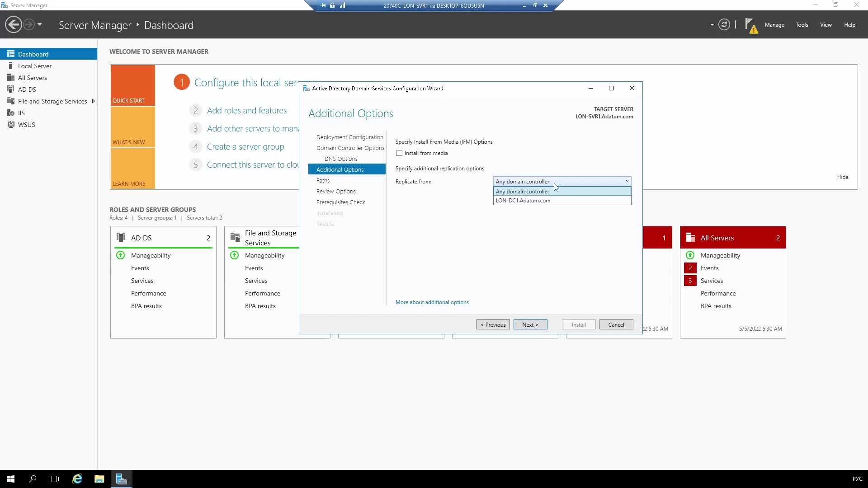This screenshot has width=868, height=488.
Task: Click the Dashboard icon in sidebar
Action: (11, 54)
